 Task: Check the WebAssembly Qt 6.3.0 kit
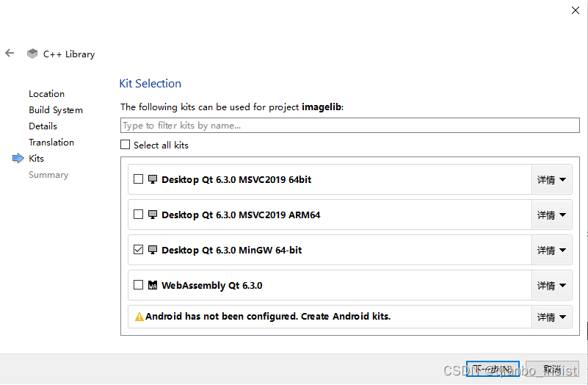139,285
